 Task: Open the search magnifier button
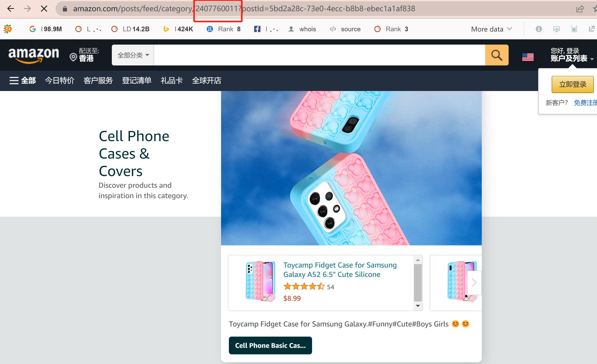click(x=497, y=55)
